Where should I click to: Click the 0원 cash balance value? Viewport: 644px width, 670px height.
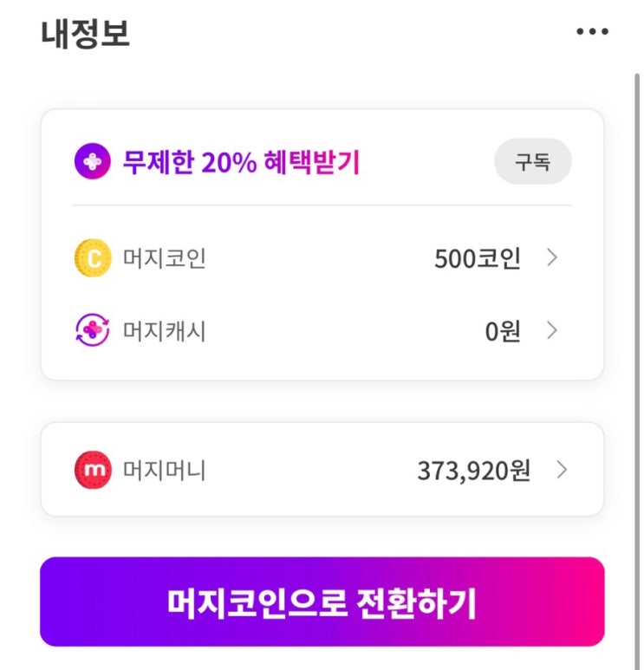[x=503, y=330]
